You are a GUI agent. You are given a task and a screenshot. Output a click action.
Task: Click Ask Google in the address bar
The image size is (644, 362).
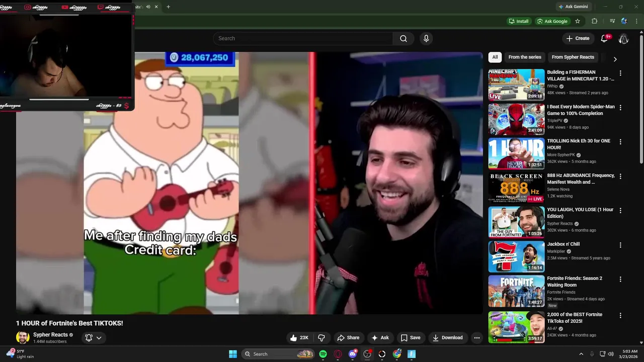point(552,21)
